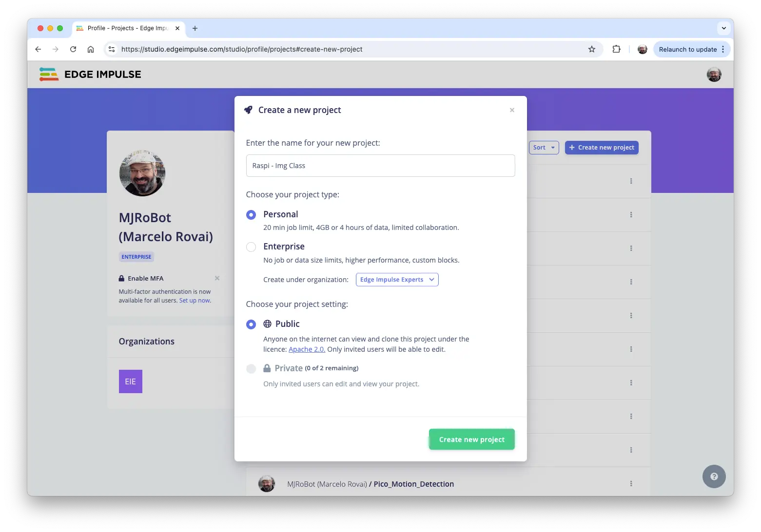Select the Enterprise project type

251,247
